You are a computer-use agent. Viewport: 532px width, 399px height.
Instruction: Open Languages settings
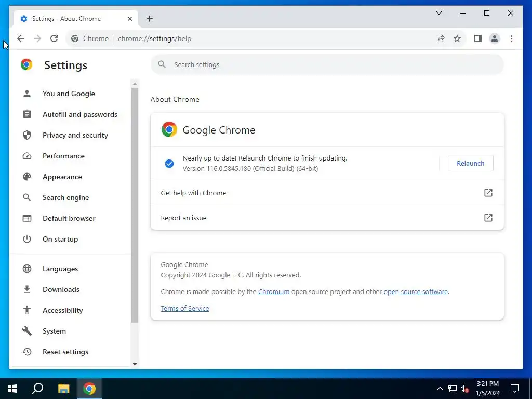[60, 269]
